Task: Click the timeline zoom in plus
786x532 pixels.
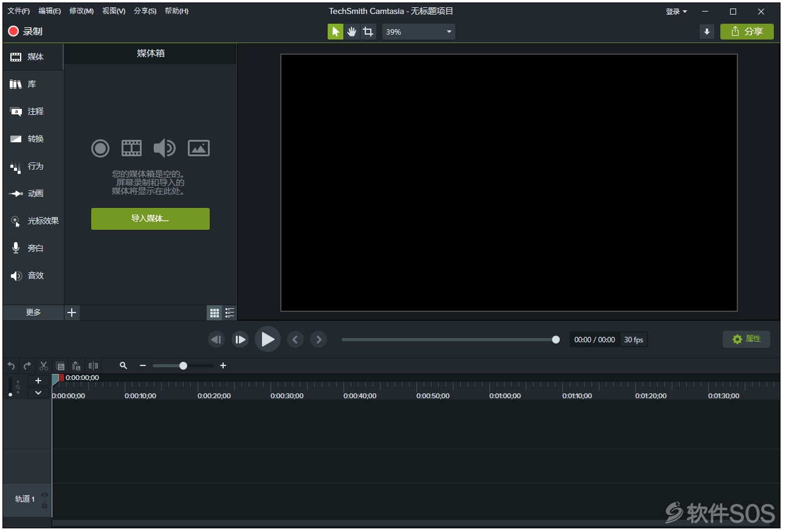Action: tap(223, 365)
